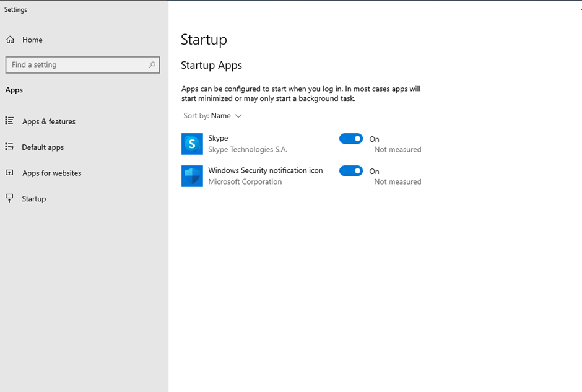The width and height of the screenshot is (582, 392).
Task: Click the search magnifier icon
Action: (x=152, y=65)
